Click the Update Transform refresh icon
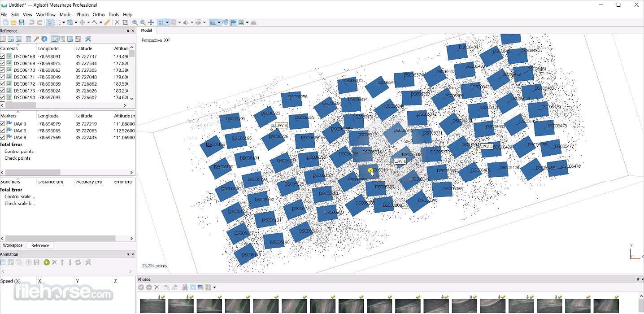 click(44, 39)
